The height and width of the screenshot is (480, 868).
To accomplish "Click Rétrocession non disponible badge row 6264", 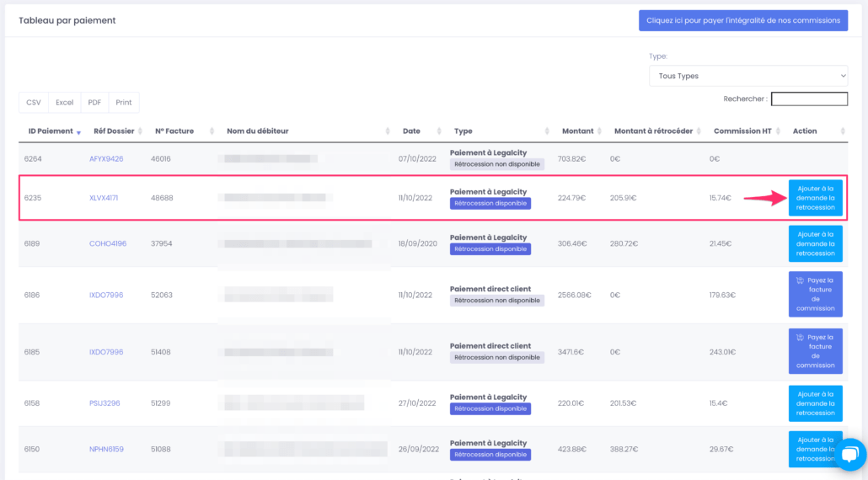I will 497,164.
